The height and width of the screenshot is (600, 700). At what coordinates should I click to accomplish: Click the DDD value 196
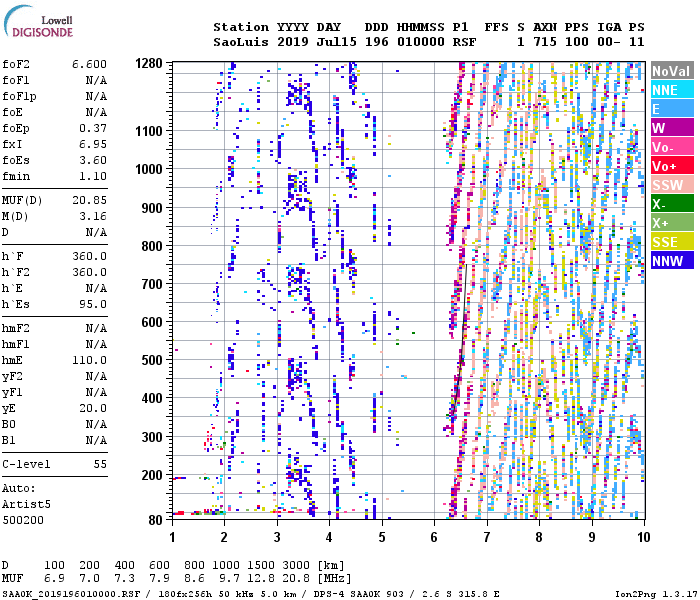pos(377,42)
